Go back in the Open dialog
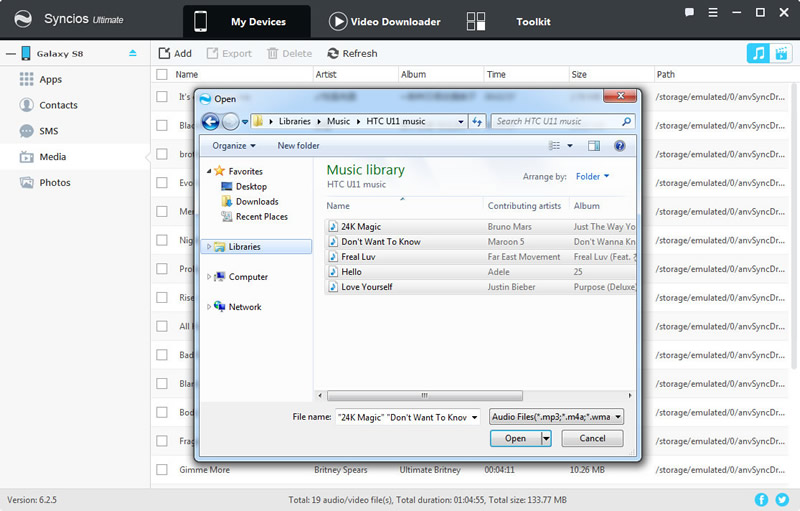 [x=211, y=121]
